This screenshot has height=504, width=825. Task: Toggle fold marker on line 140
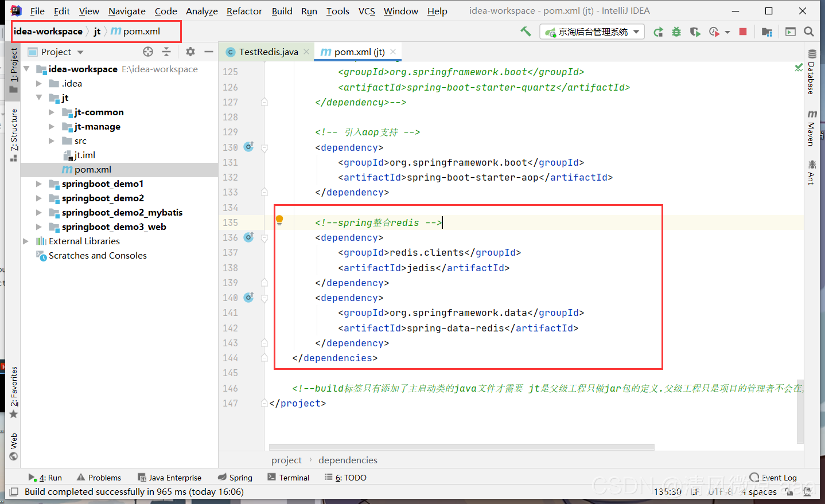pos(264,298)
